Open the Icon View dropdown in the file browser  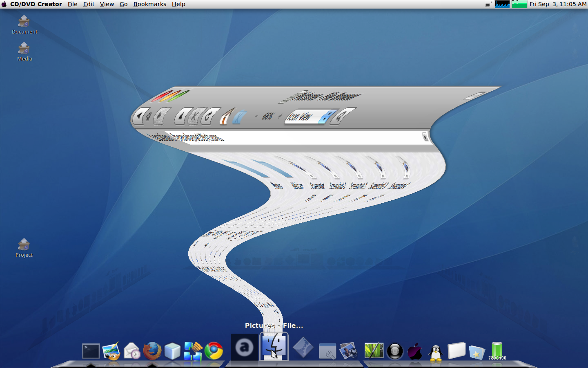311,117
